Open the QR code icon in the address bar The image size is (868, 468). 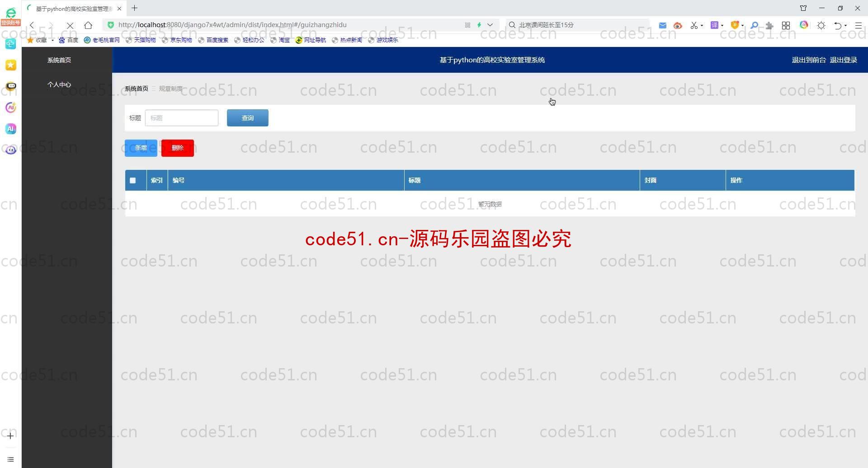click(x=467, y=25)
